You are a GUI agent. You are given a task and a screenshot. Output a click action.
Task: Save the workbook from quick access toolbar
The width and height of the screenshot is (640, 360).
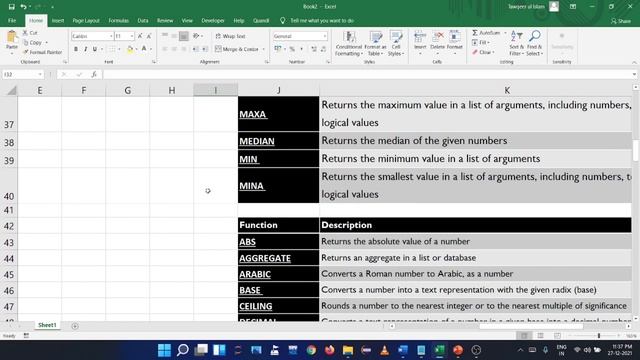[x=11, y=7]
